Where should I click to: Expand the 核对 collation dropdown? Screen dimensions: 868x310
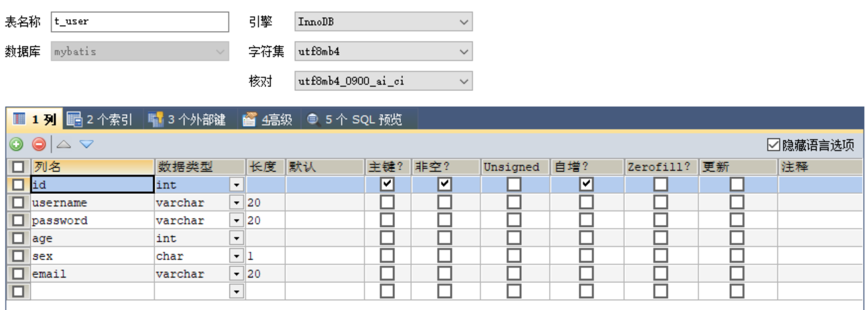point(464,82)
